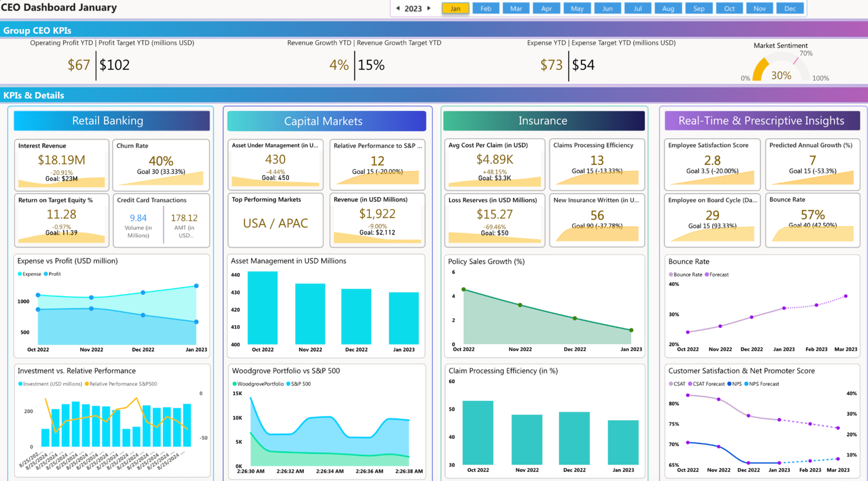Image resolution: width=868 pixels, height=481 pixels.
Task: Choose Sep in the month slicer
Action: (699, 8)
